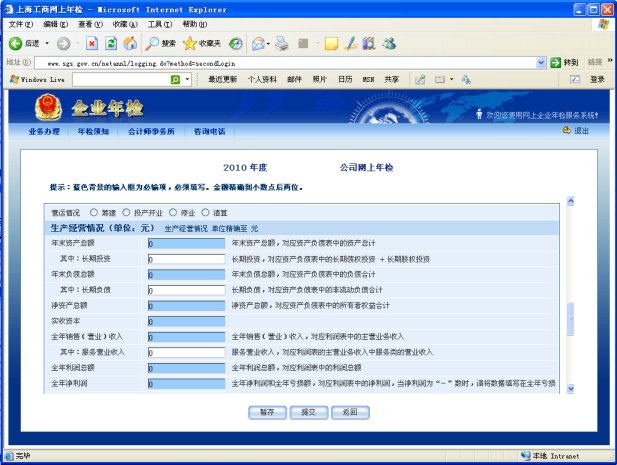The image size is (617, 465).
Task: Open the Windows Live search box dropdown
Action: [x=187, y=79]
